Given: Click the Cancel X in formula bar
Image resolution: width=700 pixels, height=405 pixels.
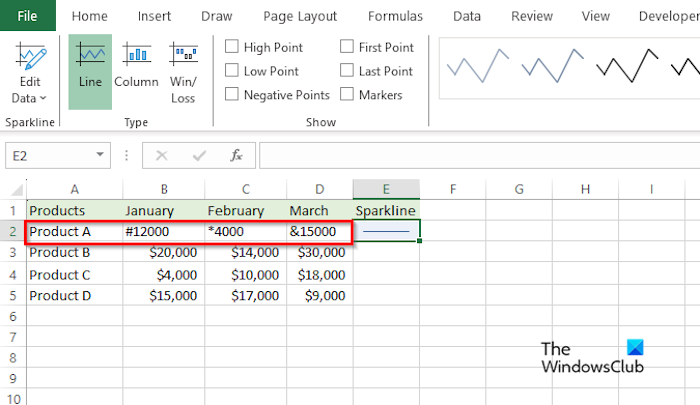Looking at the screenshot, I should pyautogui.click(x=162, y=155).
